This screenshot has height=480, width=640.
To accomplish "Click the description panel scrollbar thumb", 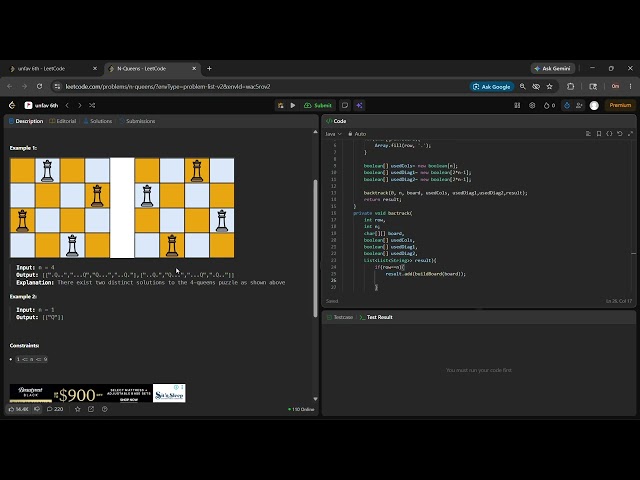I will (x=315, y=248).
